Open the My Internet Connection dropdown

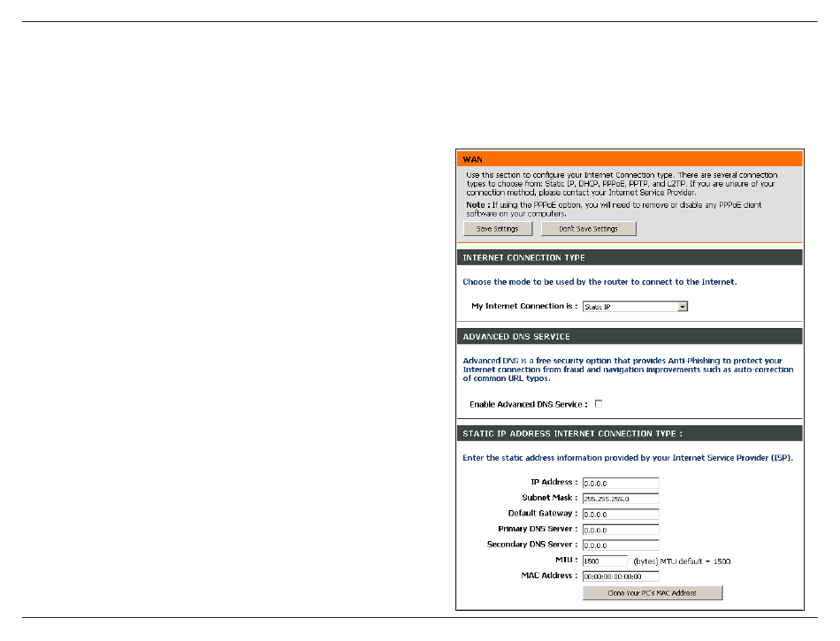click(635, 307)
